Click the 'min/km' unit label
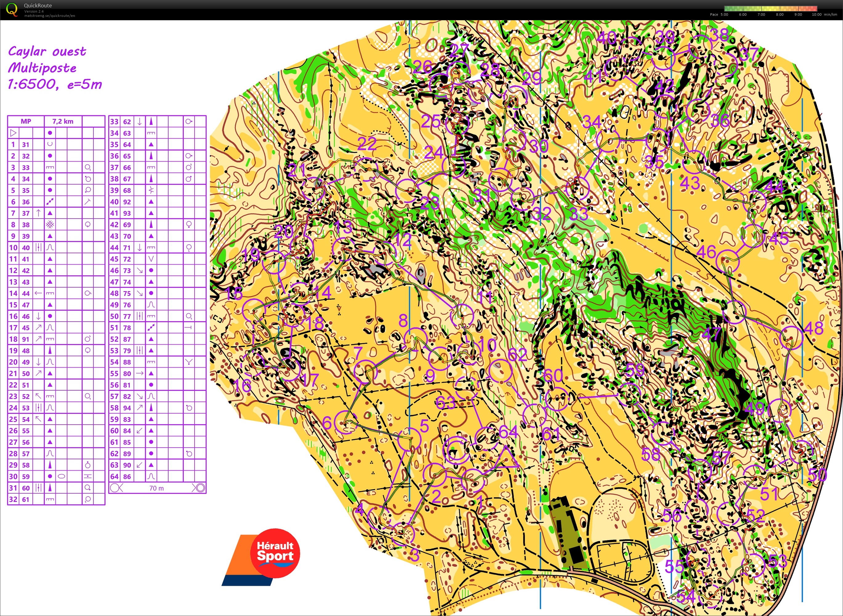This screenshot has height=616, width=843. tap(831, 14)
